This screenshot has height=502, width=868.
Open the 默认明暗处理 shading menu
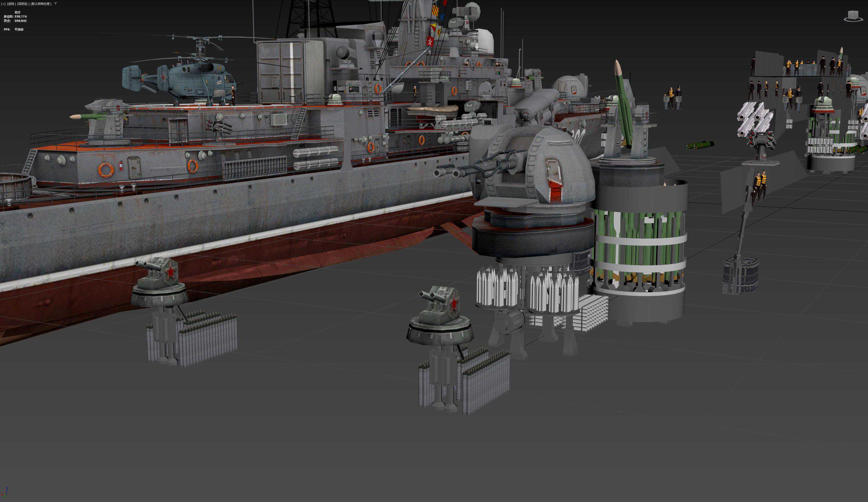click(41, 4)
